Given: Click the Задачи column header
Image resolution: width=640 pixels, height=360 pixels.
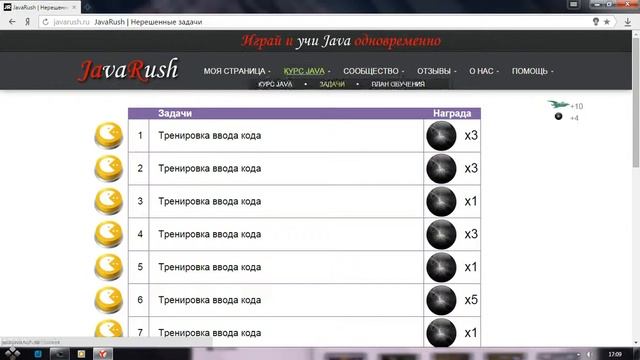Looking at the screenshot, I should click(175, 113).
